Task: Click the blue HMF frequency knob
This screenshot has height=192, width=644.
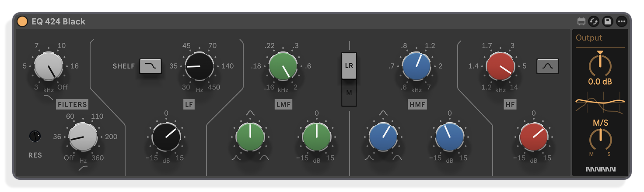Action: point(416,66)
